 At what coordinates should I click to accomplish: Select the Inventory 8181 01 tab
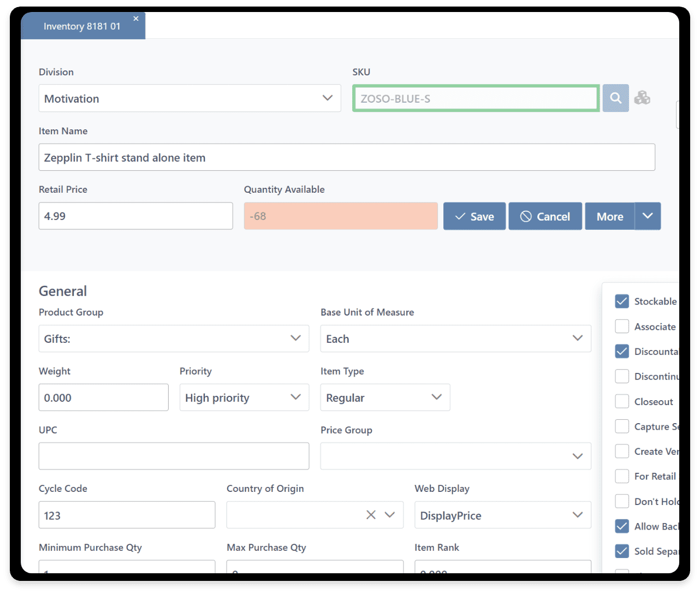click(82, 26)
